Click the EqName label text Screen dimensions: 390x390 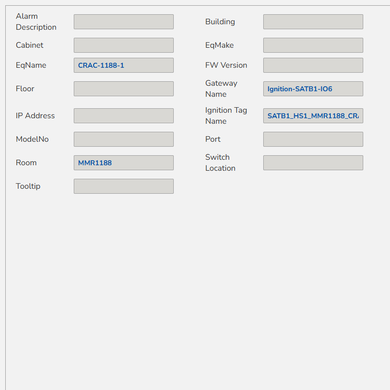(31, 65)
